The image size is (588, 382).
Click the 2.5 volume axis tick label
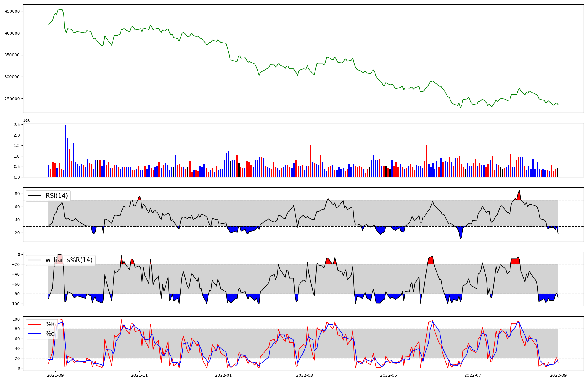coord(17,125)
